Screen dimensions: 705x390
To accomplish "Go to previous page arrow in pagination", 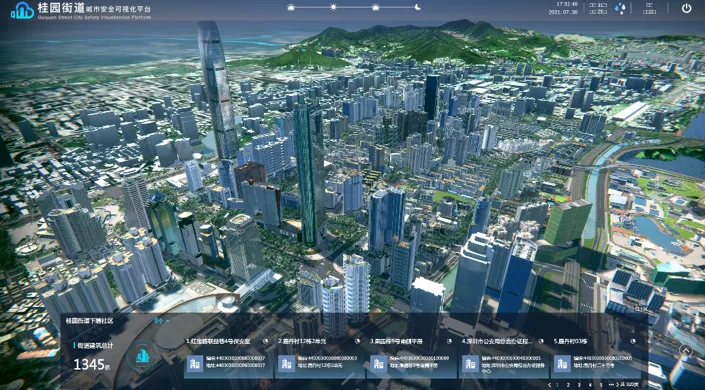I will coord(549,385).
